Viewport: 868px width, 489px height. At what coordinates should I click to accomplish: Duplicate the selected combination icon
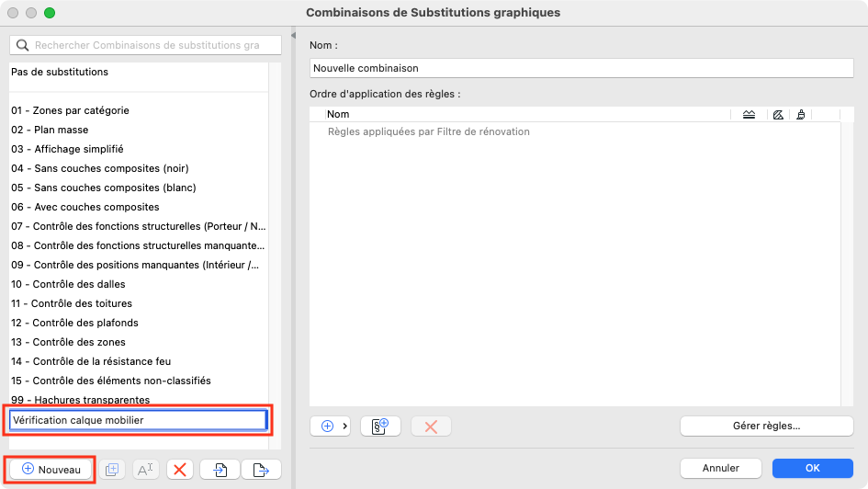[x=112, y=470]
